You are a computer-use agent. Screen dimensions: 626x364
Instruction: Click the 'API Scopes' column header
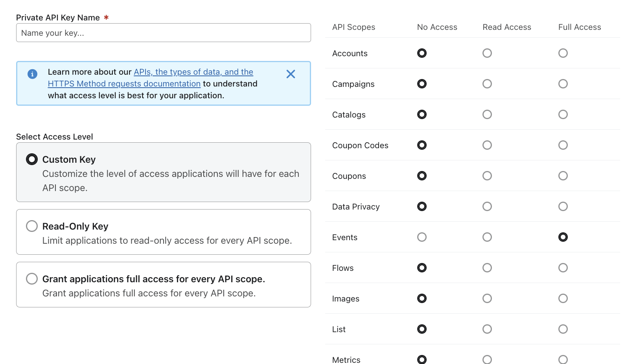click(x=354, y=27)
